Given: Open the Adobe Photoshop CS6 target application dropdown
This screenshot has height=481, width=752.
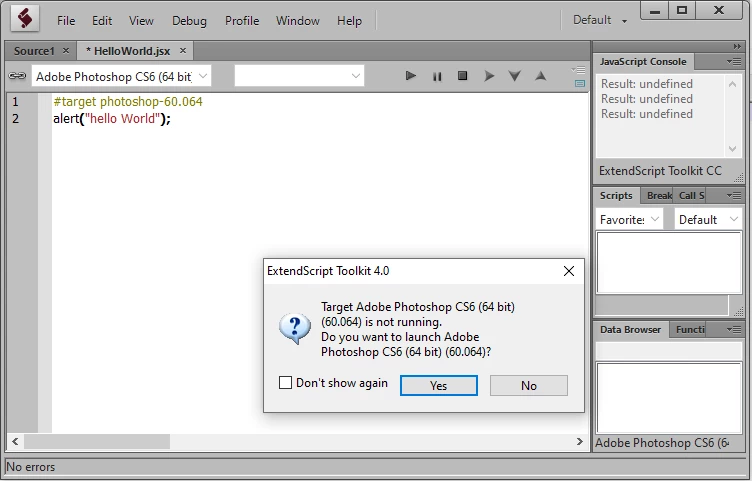Looking at the screenshot, I should tap(121, 76).
